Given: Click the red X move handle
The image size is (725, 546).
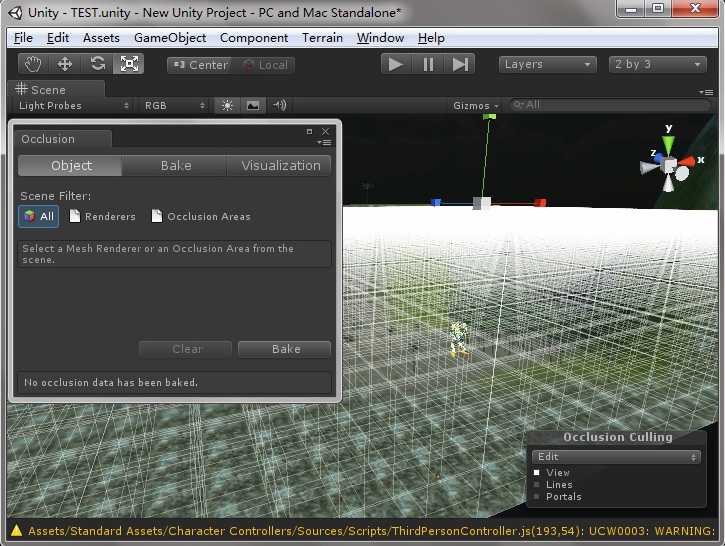Looking at the screenshot, I should coord(540,202).
